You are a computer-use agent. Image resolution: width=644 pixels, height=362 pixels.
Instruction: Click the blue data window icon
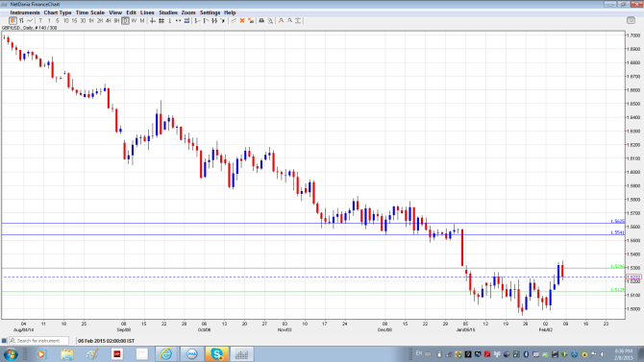[x=186, y=20]
